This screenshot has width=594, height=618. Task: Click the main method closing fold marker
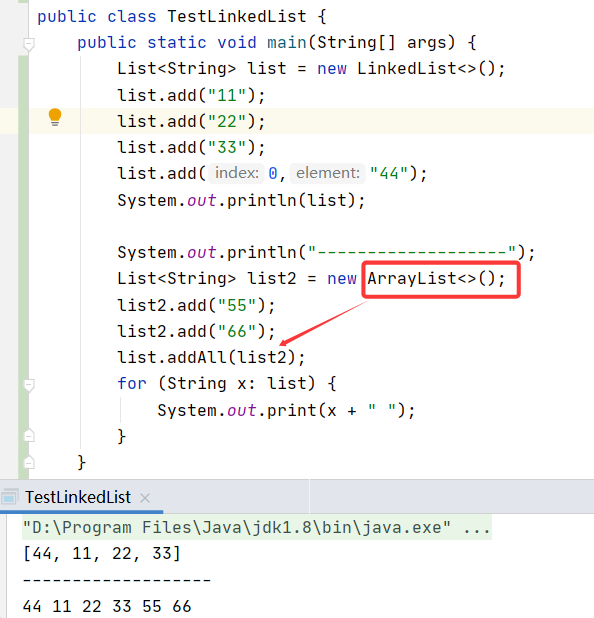click(29, 462)
